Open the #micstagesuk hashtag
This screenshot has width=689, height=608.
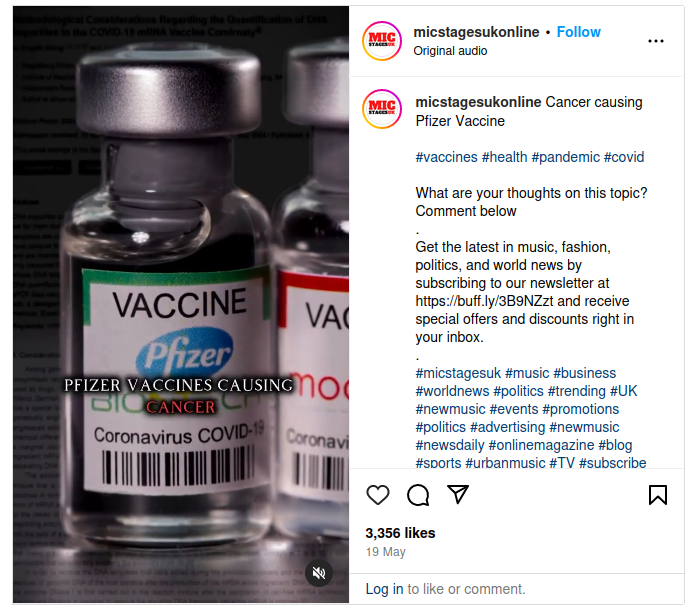click(x=458, y=373)
